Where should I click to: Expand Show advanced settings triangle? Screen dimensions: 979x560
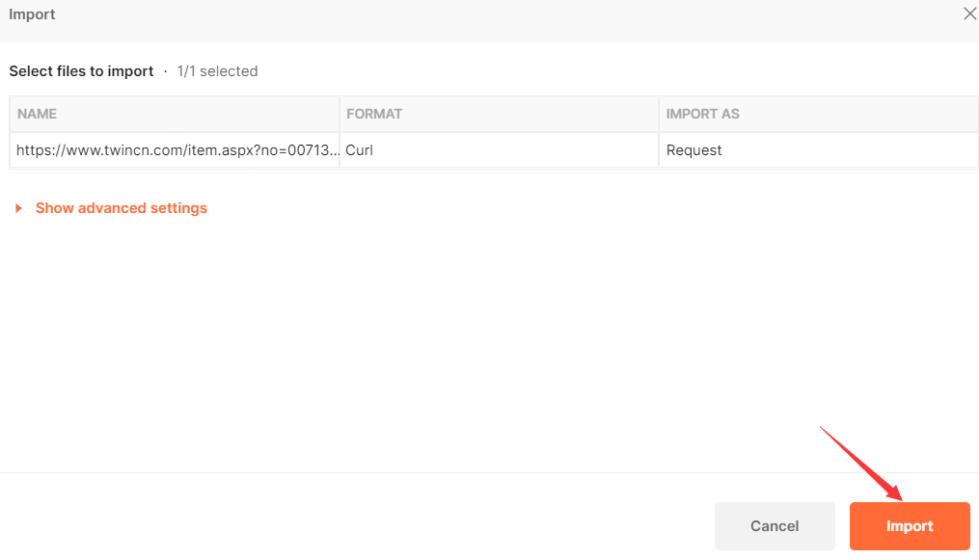point(18,208)
